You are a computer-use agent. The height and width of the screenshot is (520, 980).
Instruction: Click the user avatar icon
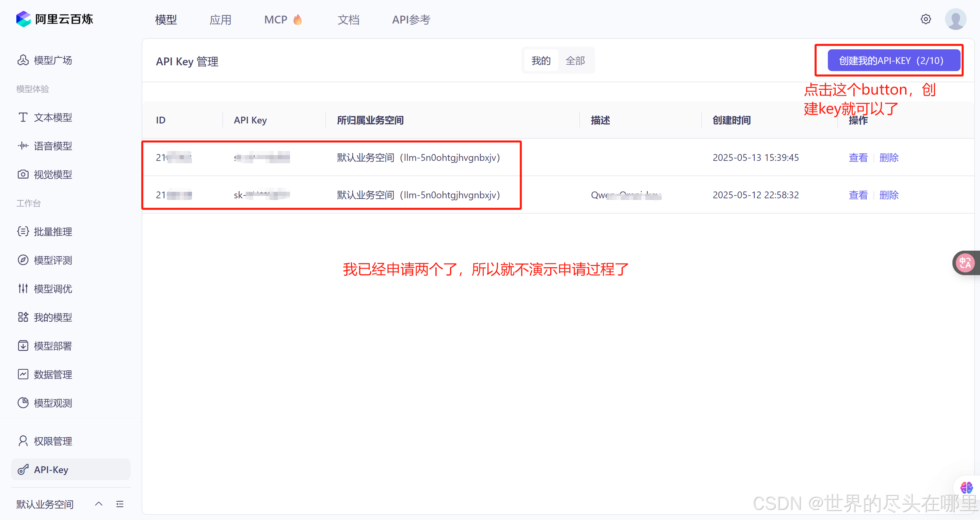pyautogui.click(x=955, y=19)
